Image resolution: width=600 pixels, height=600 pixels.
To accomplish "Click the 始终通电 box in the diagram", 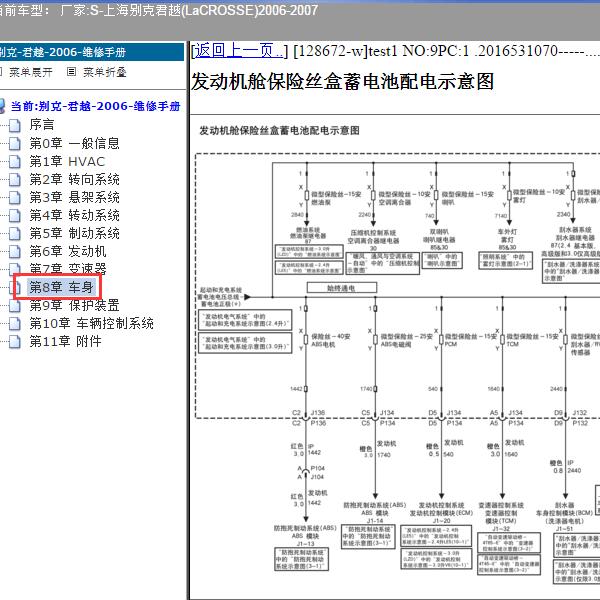I will 342,288.
